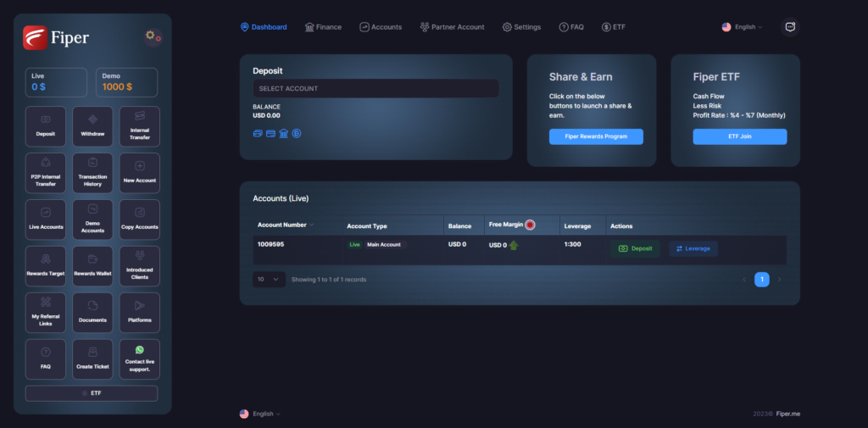This screenshot has height=428, width=868.
Task: Open Contact live support WhatsApp tile
Action: (x=140, y=359)
